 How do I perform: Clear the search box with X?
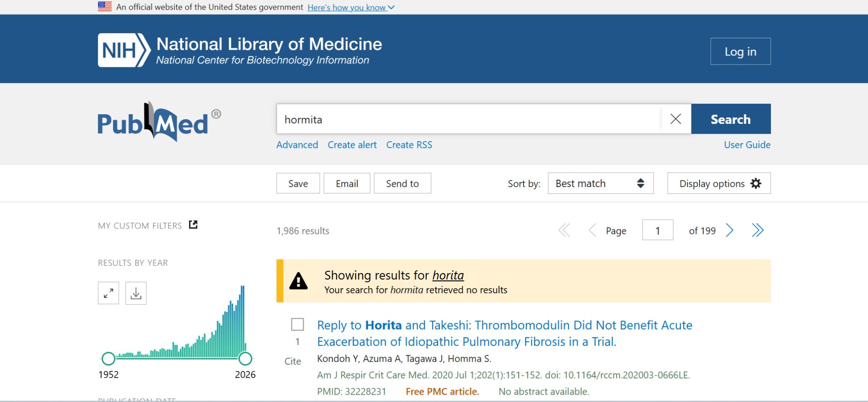click(x=676, y=119)
